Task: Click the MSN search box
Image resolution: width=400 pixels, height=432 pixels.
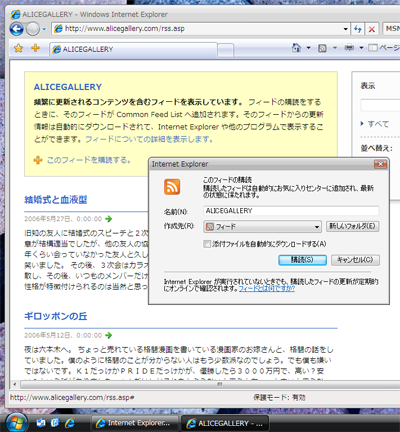Action: tap(391, 29)
